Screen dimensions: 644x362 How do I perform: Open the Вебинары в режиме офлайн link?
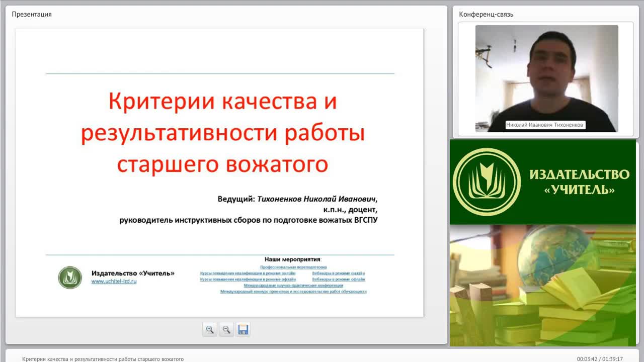339,279
